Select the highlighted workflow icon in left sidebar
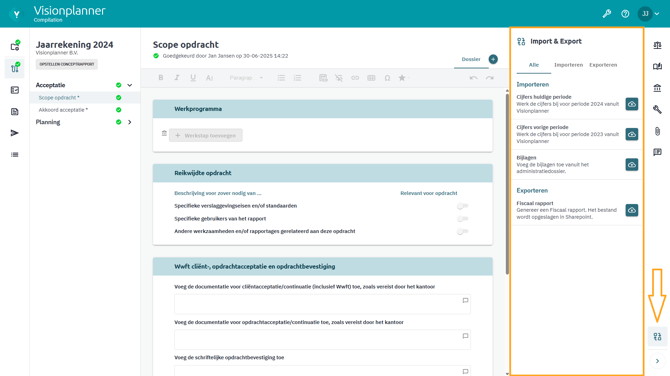The height and width of the screenshot is (376, 670). (15, 68)
